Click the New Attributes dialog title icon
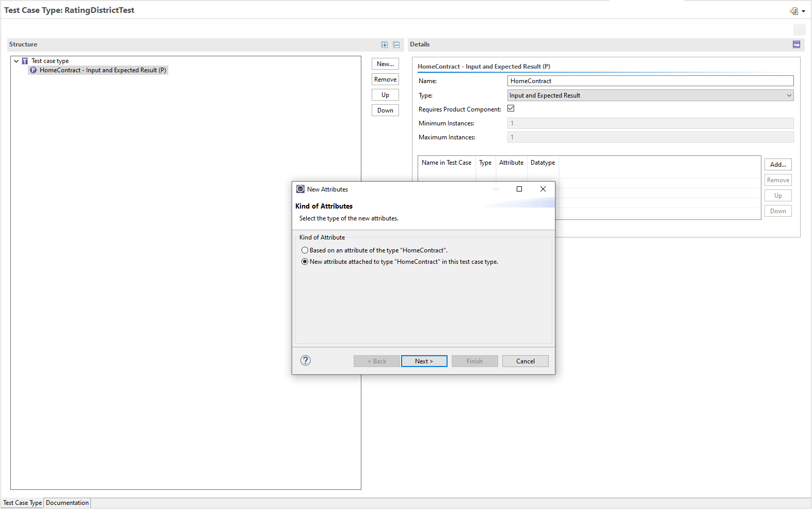 click(x=300, y=189)
